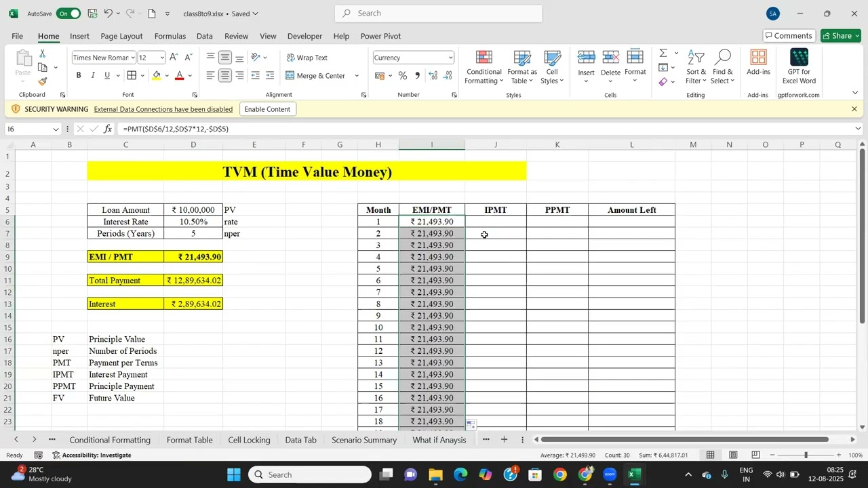The height and width of the screenshot is (488, 868).
Task: Toggle Underline formatting
Action: [x=107, y=75]
